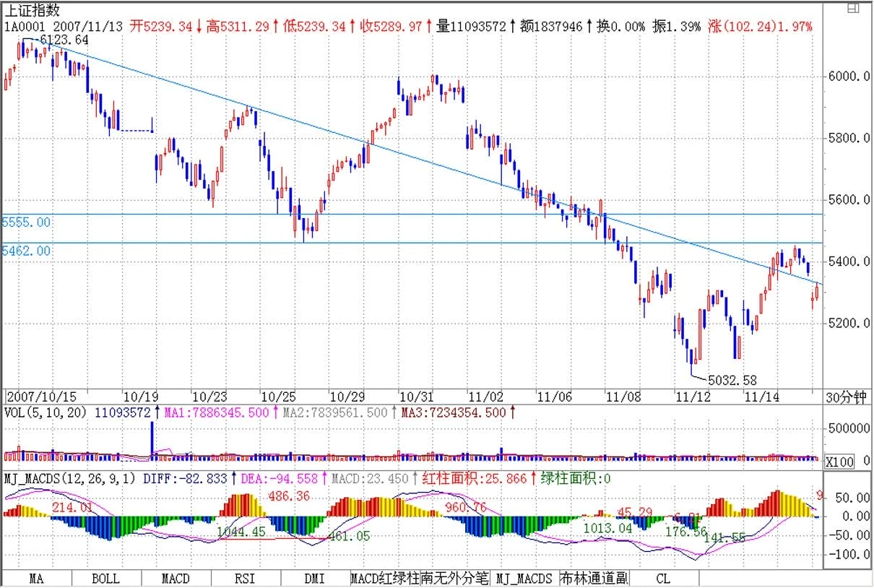Select the 5555.00 horizontal line label
This screenshot has height=588, width=874.
26,222
